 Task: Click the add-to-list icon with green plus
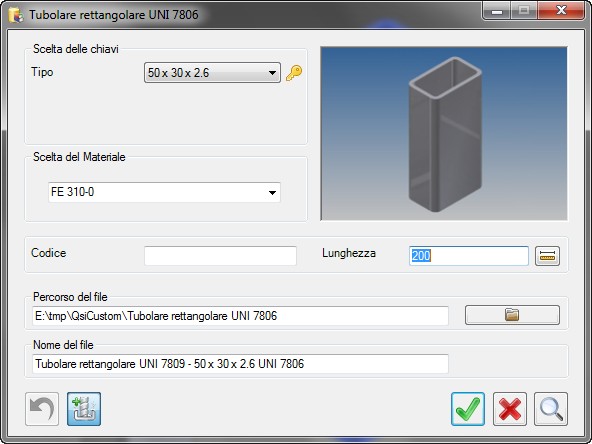[x=84, y=409]
